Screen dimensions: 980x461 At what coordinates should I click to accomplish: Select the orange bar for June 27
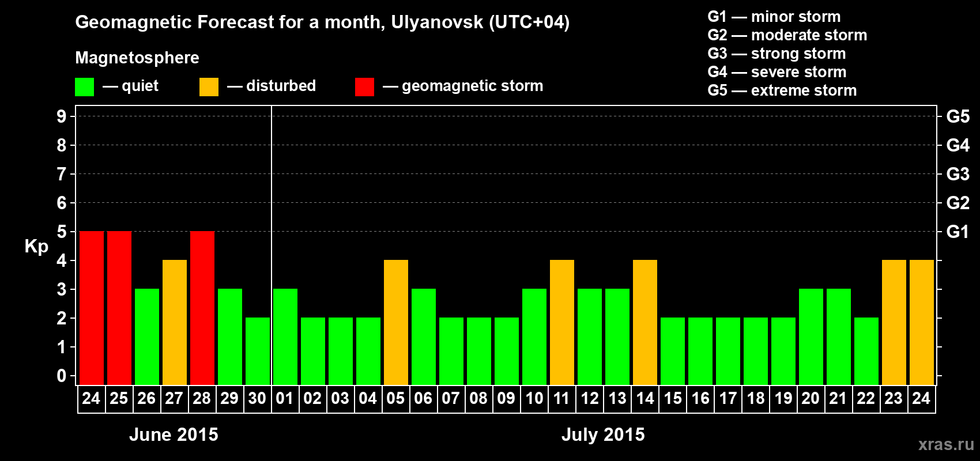pyautogui.click(x=175, y=322)
